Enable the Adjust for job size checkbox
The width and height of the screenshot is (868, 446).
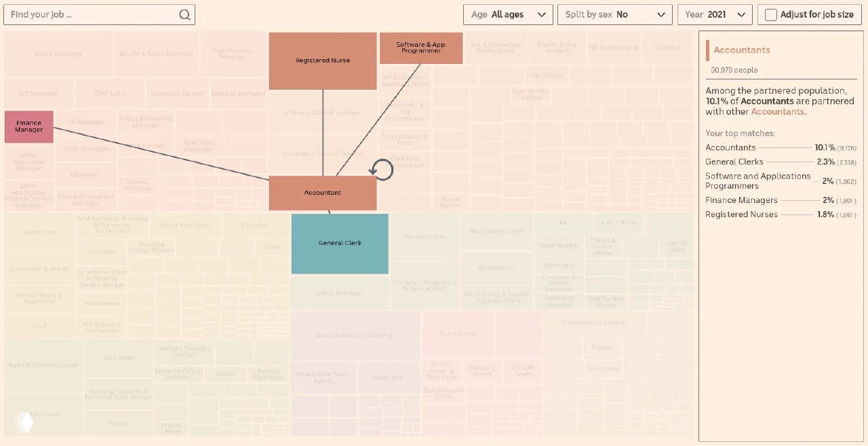(x=771, y=14)
